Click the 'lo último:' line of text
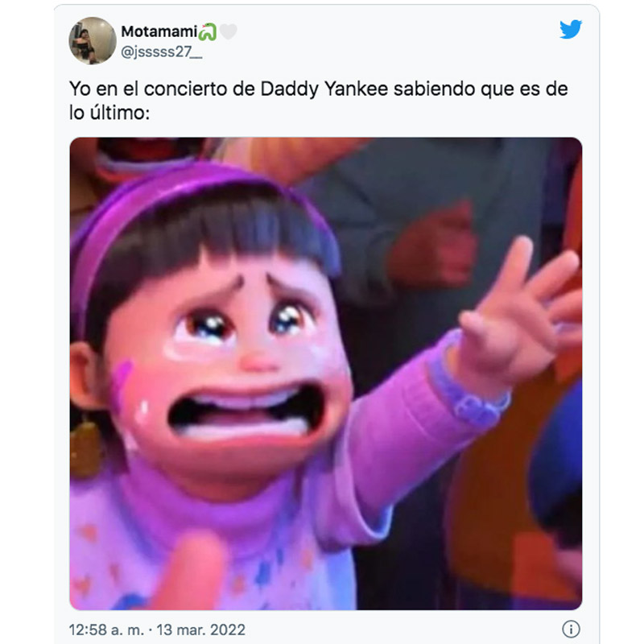Image resolution: width=644 pixels, height=644 pixels. click(x=109, y=113)
